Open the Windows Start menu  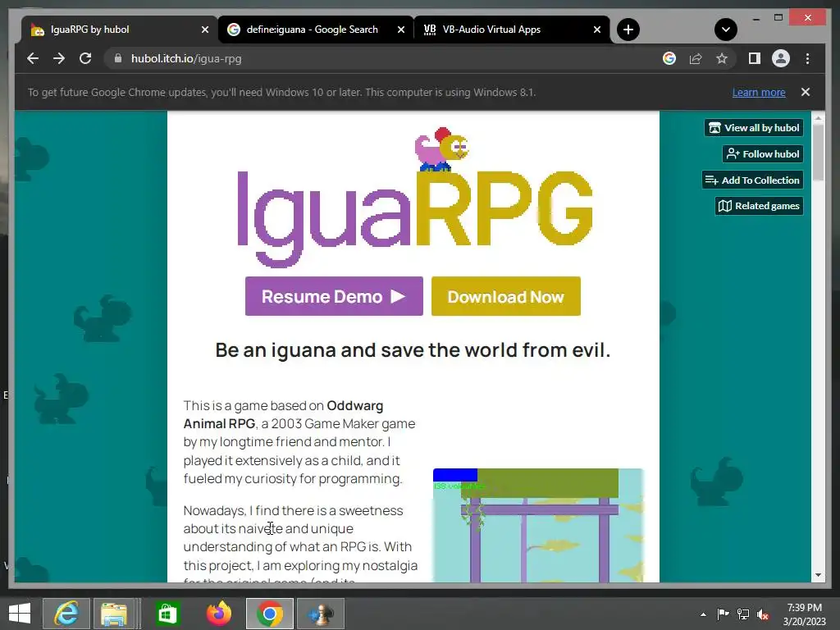point(20,614)
